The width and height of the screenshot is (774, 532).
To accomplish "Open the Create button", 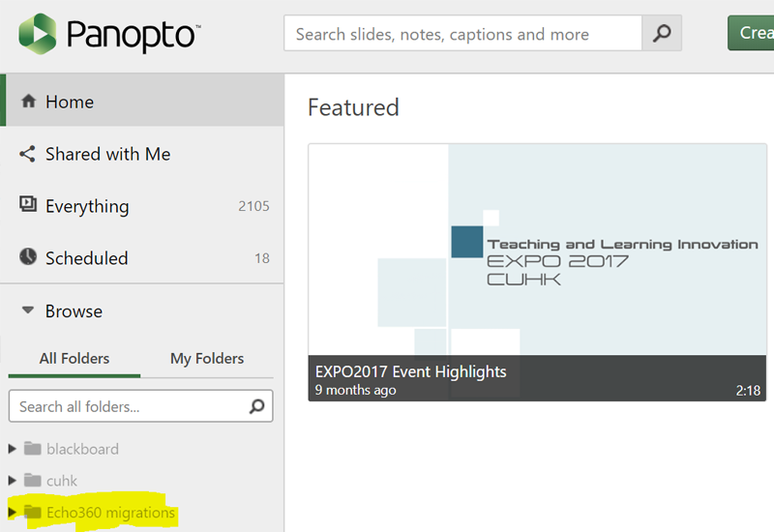I will click(751, 33).
